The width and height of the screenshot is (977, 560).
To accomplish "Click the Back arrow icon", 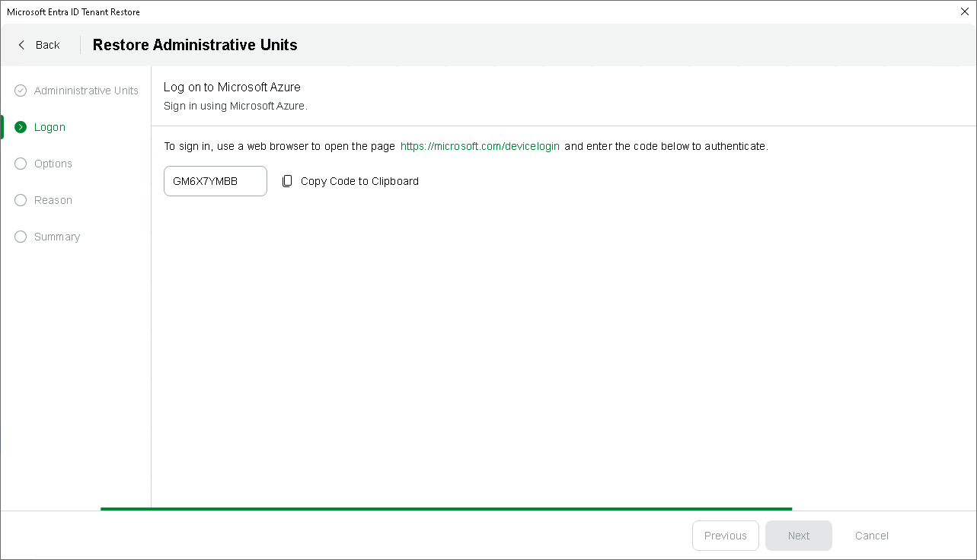I will point(21,45).
